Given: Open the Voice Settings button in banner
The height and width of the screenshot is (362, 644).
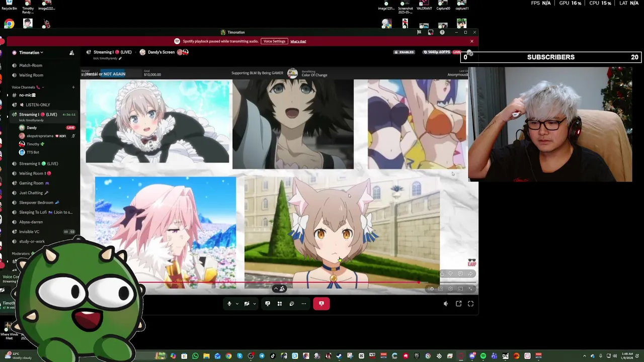Looking at the screenshot, I should pos(274,41).
